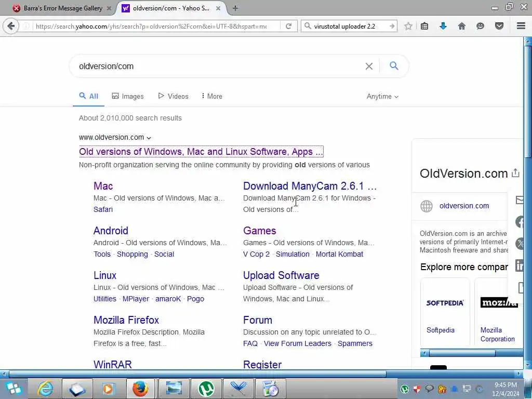Open the Download ManyCam 2.6.1 link
Viewport: 532px width, 399px height.
pyautogui.click(x=310, y=186)
